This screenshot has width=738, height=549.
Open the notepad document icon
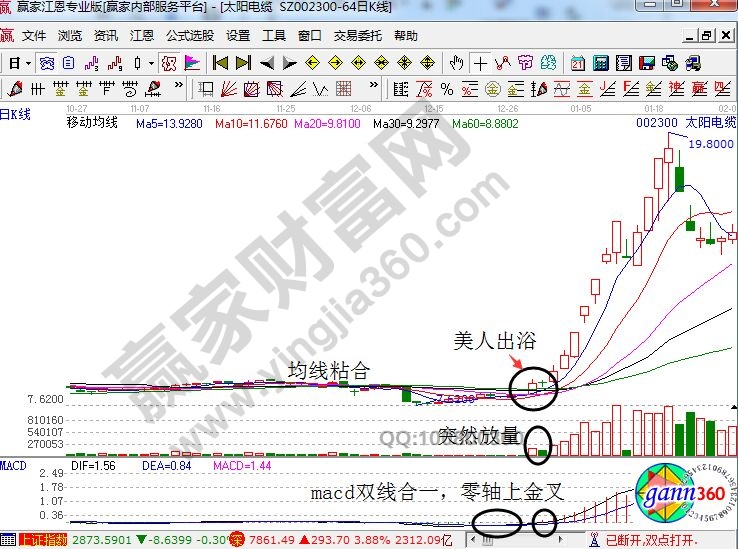624,63
